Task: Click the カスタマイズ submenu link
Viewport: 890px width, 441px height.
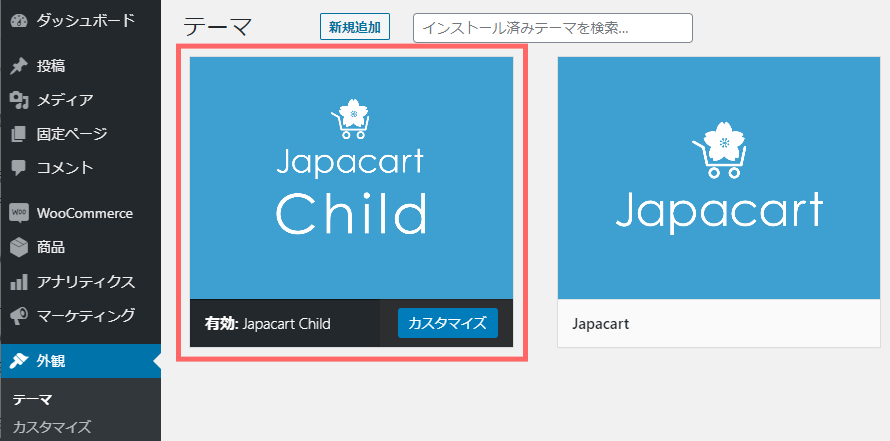Action: coord(52,427)
